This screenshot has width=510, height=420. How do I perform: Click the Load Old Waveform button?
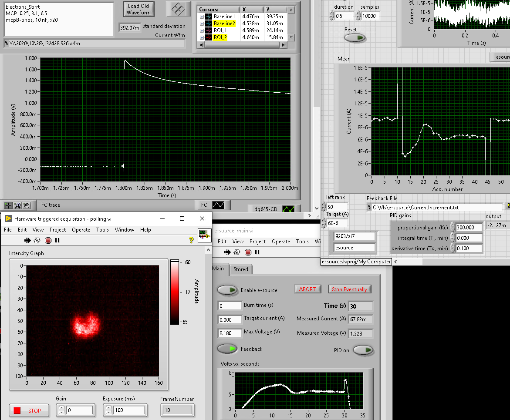(x=138, y=9)
